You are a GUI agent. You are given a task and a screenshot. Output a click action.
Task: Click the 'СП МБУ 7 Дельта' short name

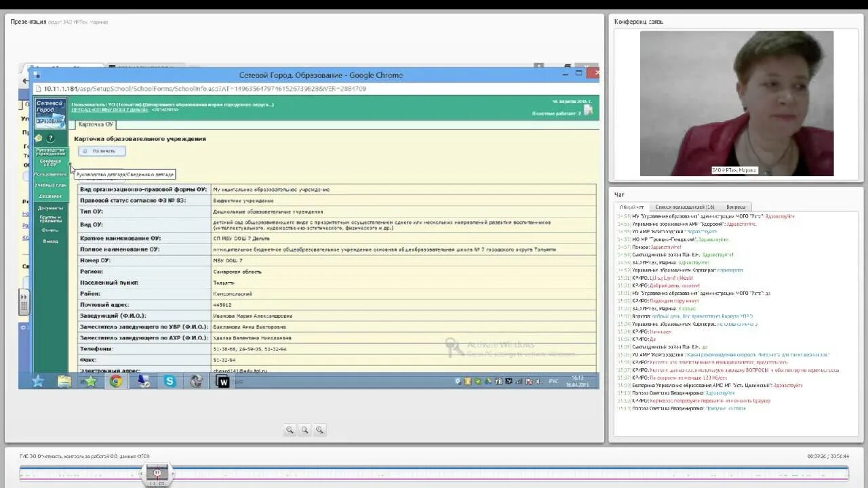(241, 239)
